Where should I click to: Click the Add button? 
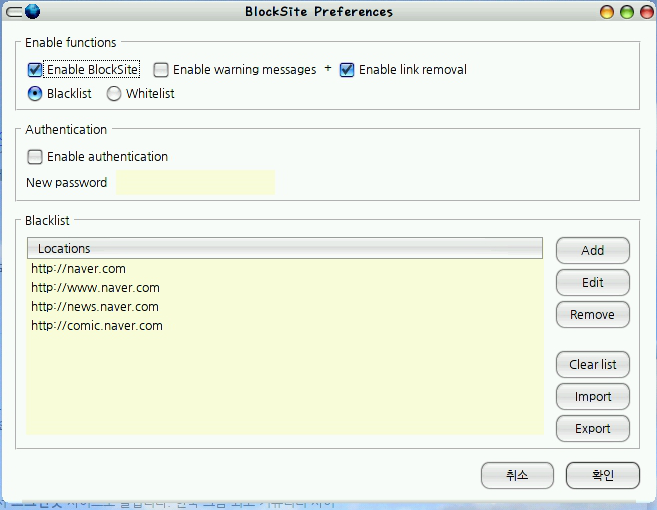593,251
